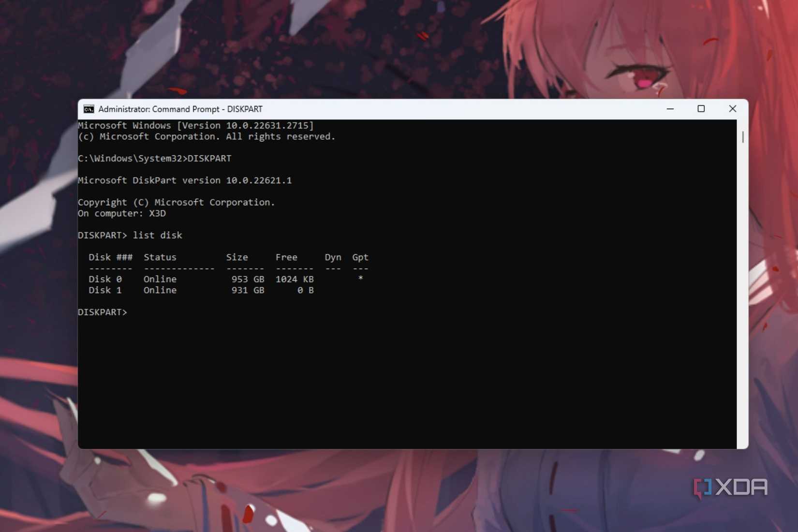Viewport: 798px width, 532px height.
Task: Click the Status column header text
Action: click(x=160, y=257)
